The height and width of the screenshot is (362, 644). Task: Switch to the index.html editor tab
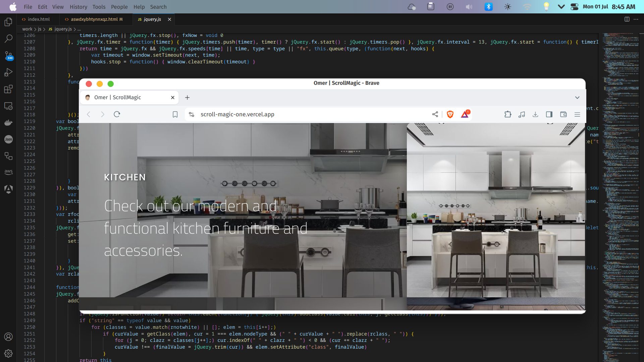[x=38, y=19]
